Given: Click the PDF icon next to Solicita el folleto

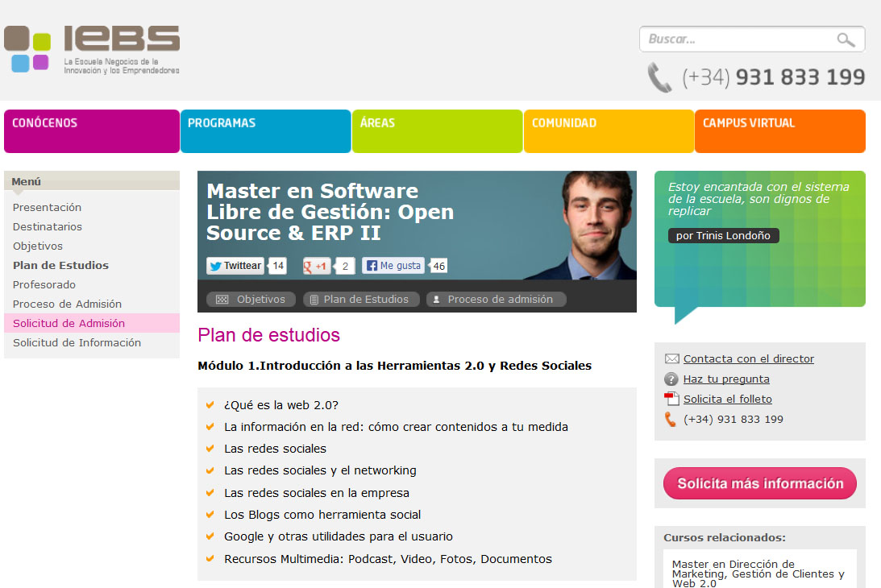Looking at the screenshot, I should [671, 400].
